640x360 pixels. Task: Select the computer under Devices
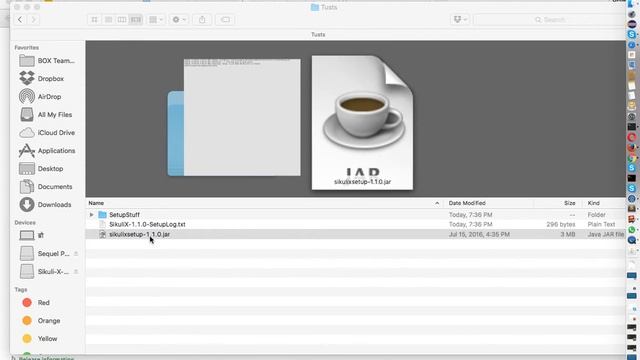point(32,236)
